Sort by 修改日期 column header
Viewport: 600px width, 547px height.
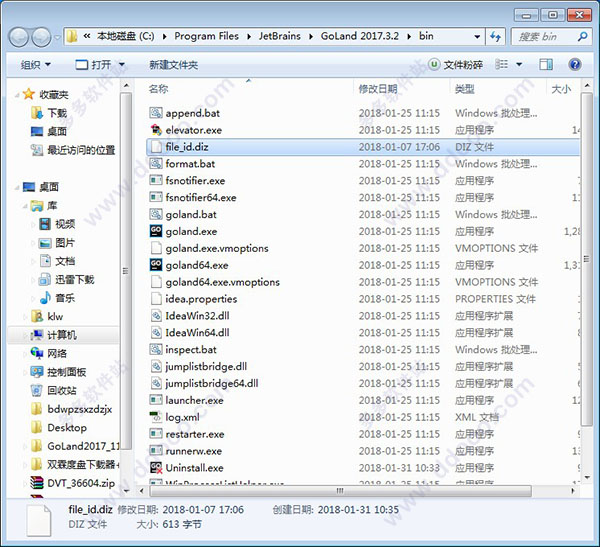pyautogui.click(x=378, y=89)
